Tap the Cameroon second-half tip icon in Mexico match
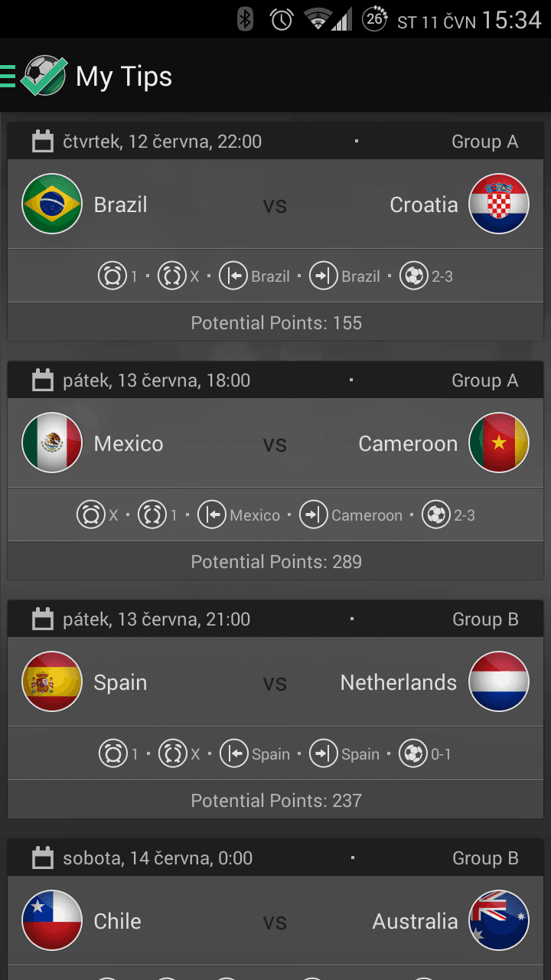Screen dimensions: 551x980 tap(313, 515)
